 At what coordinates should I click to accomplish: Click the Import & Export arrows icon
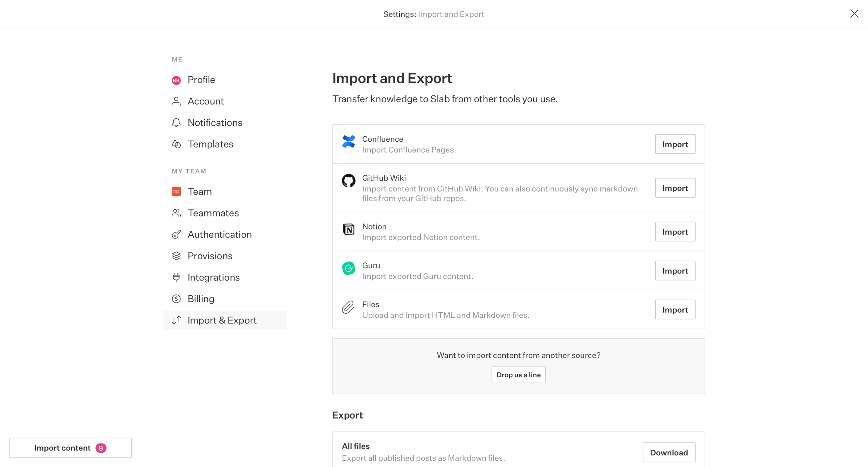176,320
